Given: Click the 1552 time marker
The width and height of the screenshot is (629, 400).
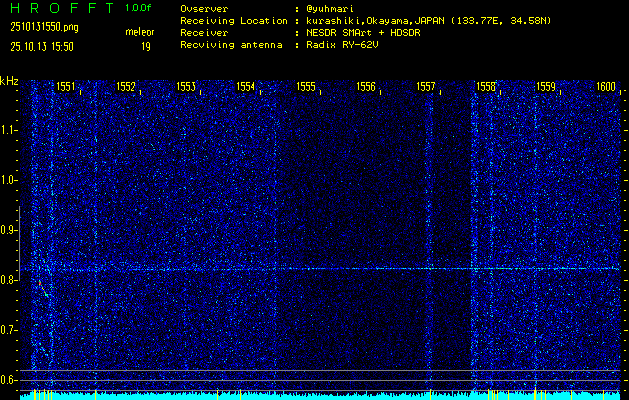Looking at the screenshot, I should [126, 87].
